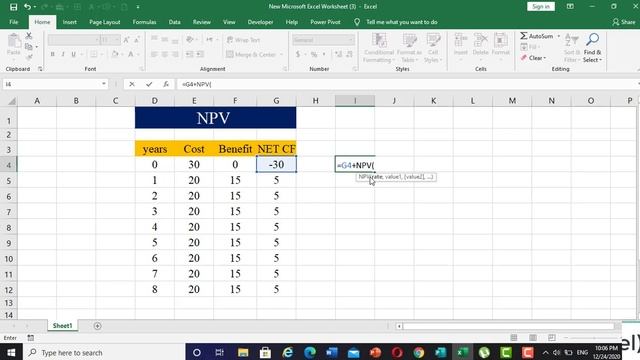Switch to Normal view button
This screenshot has height=360, width=640.
click(514, 338)
